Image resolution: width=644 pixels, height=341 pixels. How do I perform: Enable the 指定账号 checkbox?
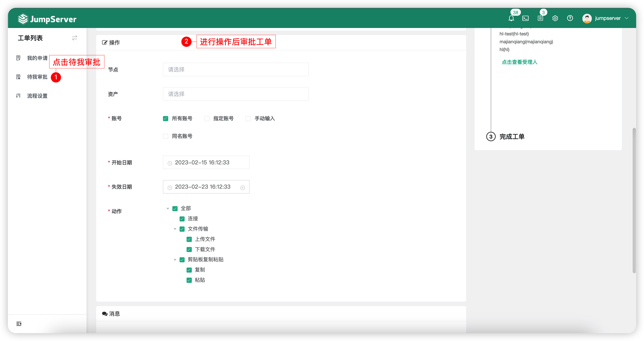pos(207,118)
